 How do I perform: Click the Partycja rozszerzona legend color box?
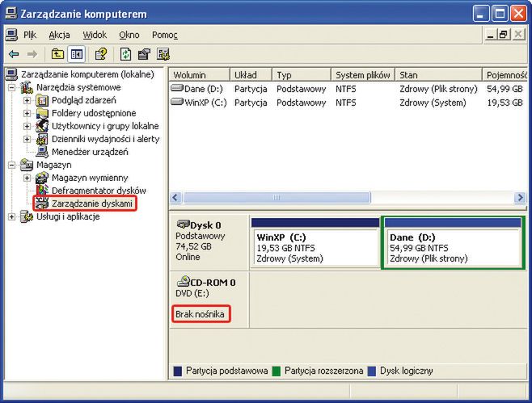(277, 372)
